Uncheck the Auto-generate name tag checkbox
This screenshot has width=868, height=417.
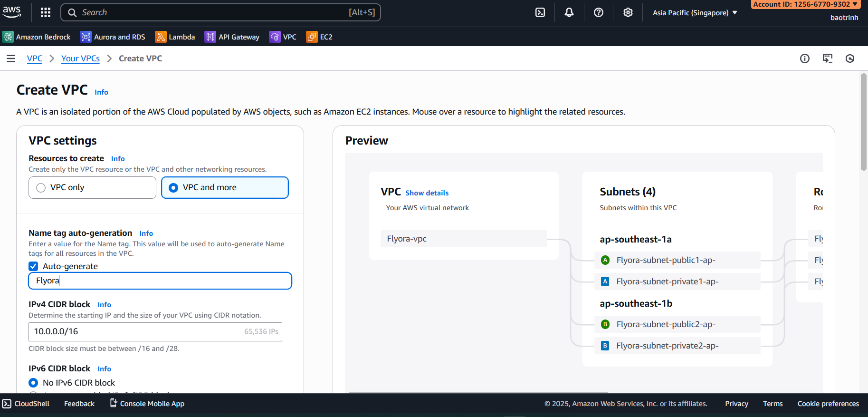pyautogui.click(x=33, y=266)
